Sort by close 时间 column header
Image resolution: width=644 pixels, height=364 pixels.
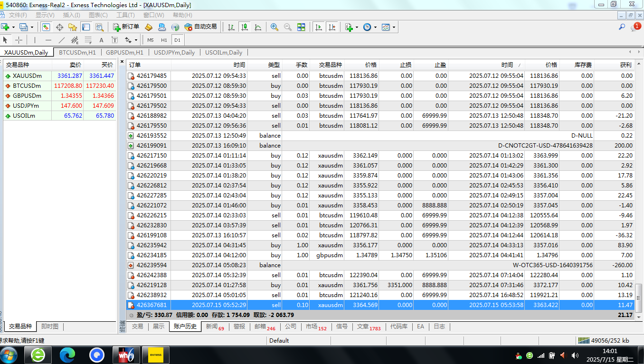[x=487, y=65]
